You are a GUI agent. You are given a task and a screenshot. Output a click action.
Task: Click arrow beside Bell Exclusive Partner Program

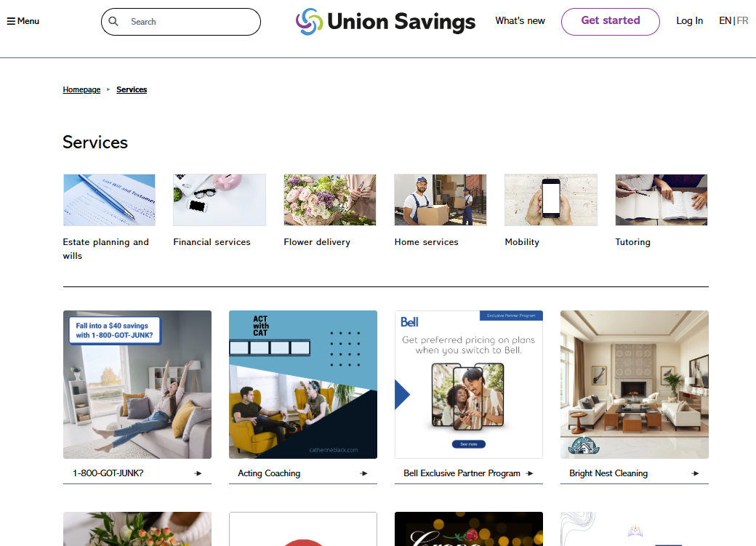pos(529,473)
